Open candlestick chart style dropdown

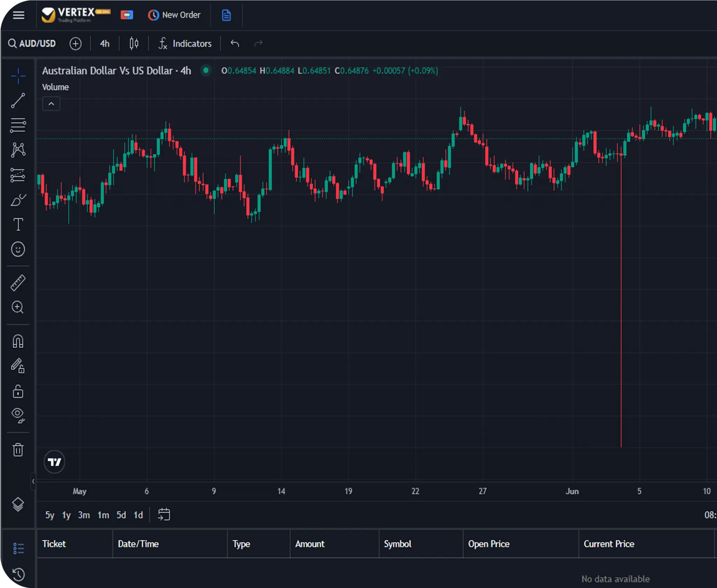(x=134, y=44)
